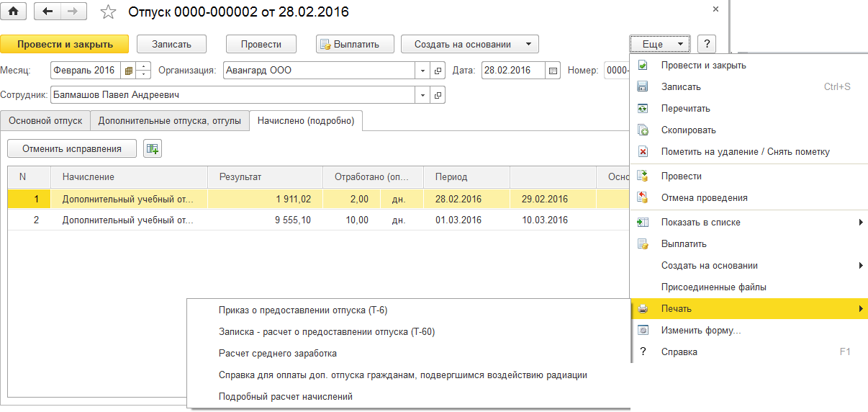
Task: Go to the home page icon
Action: 13,12
